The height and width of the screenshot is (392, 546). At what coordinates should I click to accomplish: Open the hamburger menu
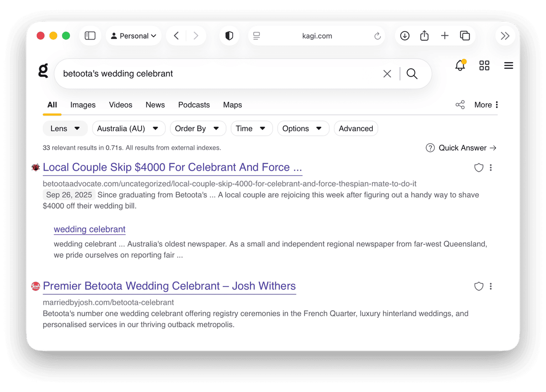tap(508, 66)
